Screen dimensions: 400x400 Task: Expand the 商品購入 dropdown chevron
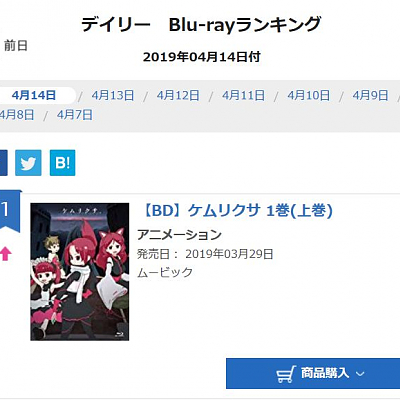(x=360, y=374)
